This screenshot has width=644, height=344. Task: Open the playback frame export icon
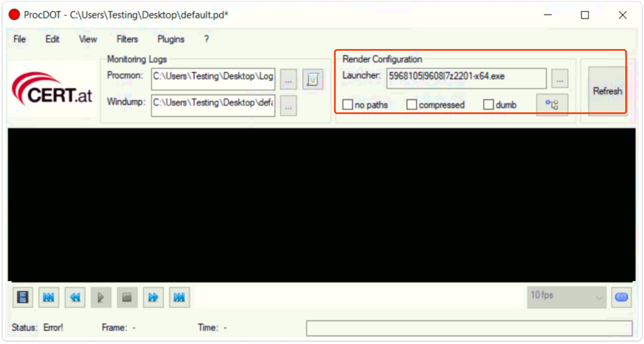[22, 297]
